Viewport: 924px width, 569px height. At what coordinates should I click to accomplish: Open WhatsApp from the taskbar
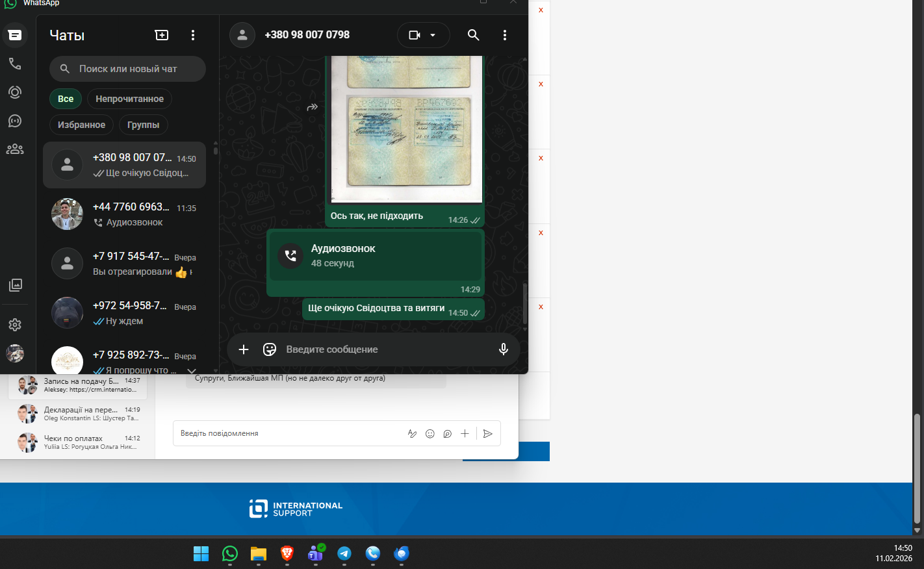230,553
